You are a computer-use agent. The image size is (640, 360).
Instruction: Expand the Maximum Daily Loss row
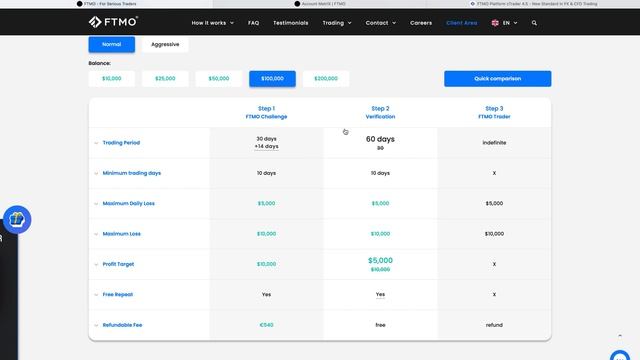[x=96, y=204]
